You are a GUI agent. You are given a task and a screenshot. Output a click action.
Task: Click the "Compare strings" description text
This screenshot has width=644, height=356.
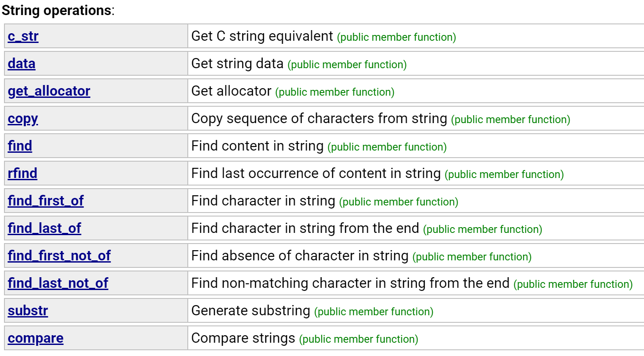[x=243, y=338]
